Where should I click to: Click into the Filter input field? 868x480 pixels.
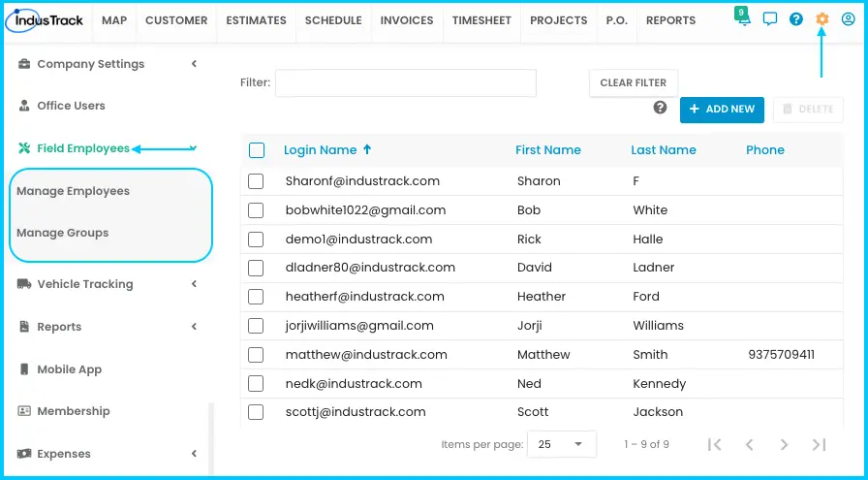pyautogui.click(x=406, y=83)
